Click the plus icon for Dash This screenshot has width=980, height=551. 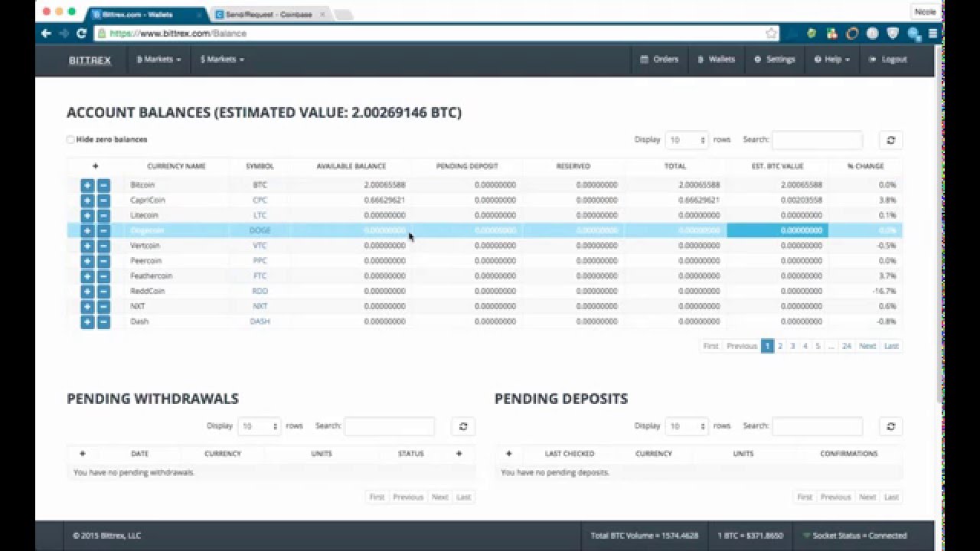87,321
